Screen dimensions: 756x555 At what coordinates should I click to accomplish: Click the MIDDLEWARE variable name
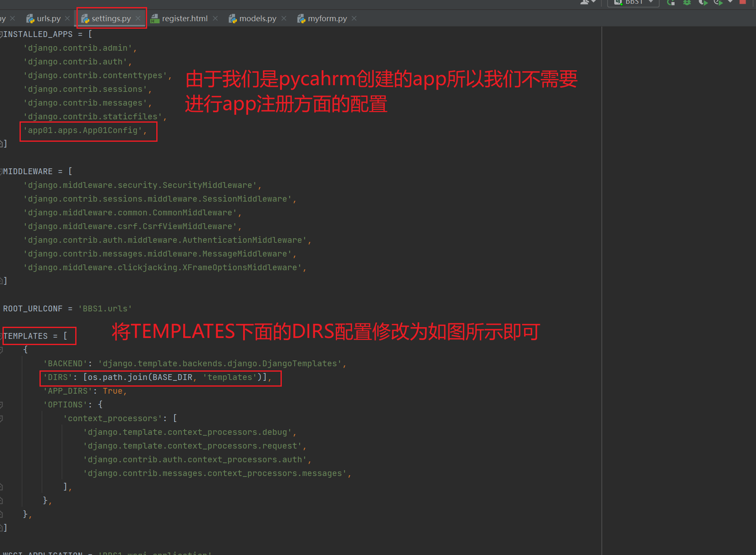tap(28, 171)
